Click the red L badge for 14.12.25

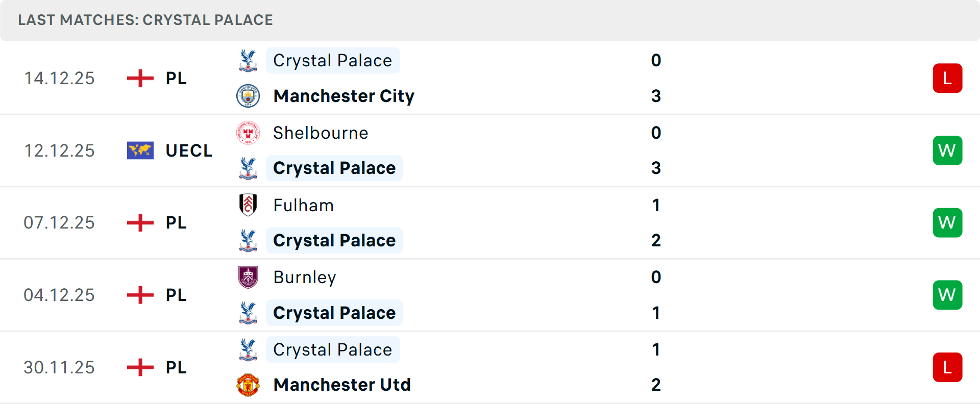tap(947, 78)
